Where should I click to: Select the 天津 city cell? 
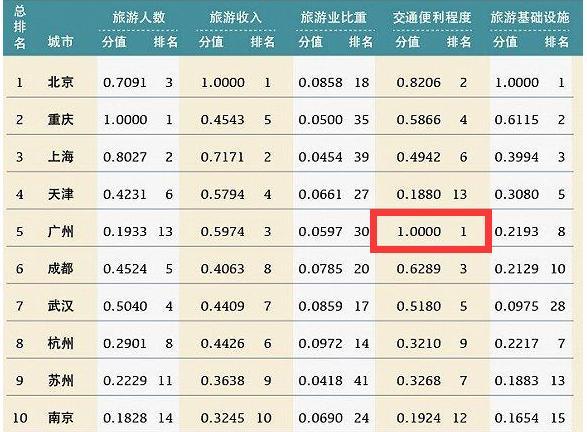tap(60, 194)
